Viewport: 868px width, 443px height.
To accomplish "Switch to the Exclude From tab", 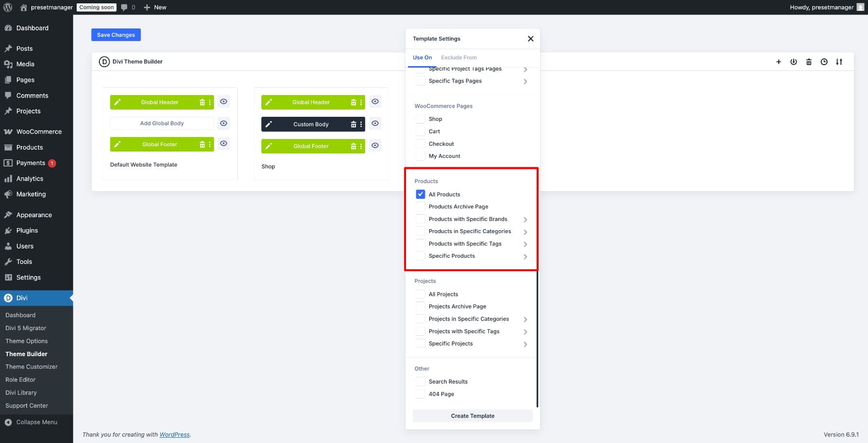I will (x=459, y=57).
